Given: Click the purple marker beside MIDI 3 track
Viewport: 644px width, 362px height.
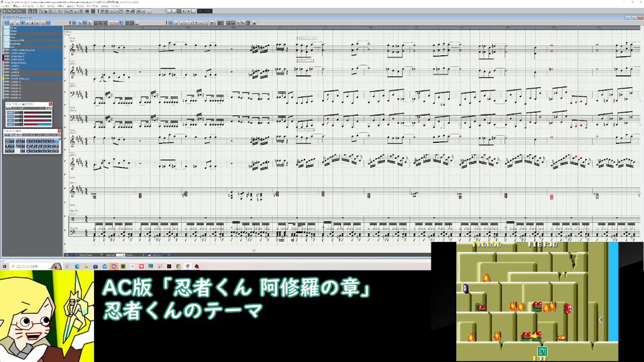Looking at the screenshot, I should [3, 56].
